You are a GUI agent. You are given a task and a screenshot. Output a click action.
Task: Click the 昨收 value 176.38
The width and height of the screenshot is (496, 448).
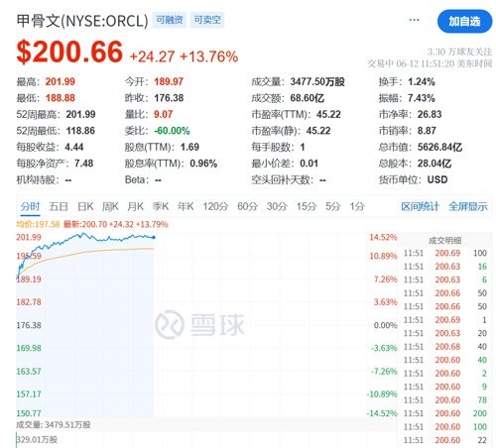coord(169,98)
